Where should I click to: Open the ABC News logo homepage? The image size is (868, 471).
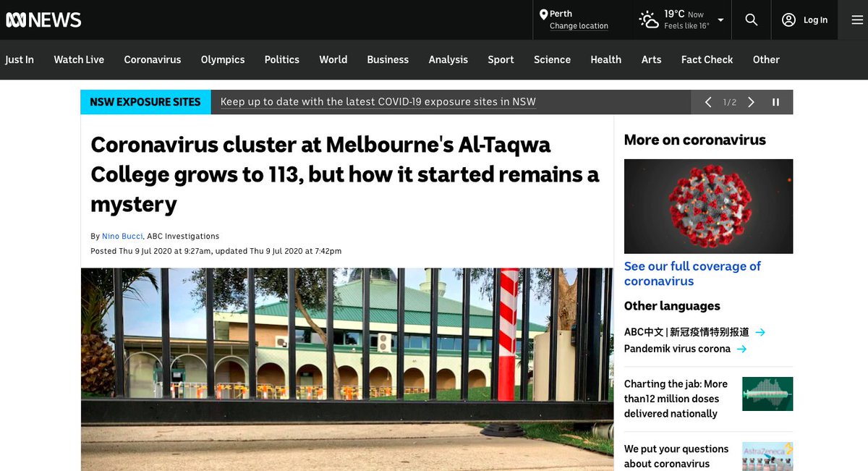(x=43, y=20)
